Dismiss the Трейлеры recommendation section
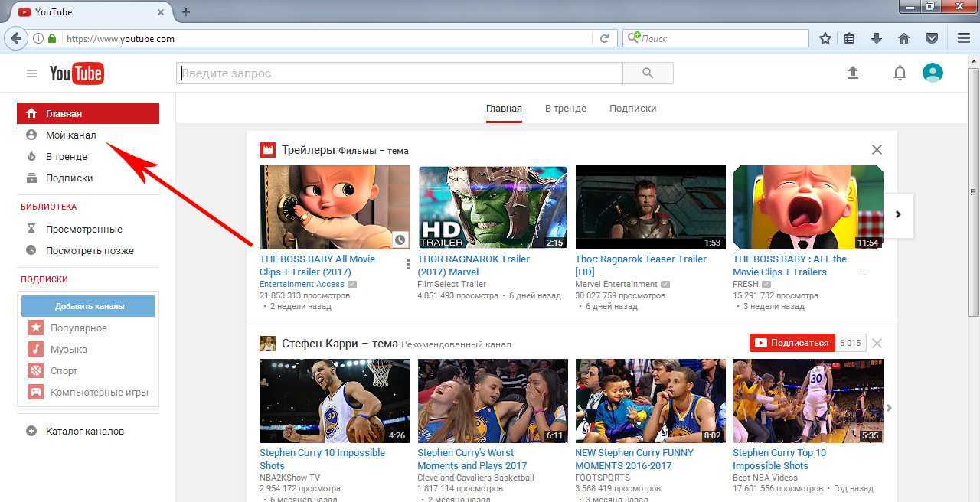 [877, 150]
